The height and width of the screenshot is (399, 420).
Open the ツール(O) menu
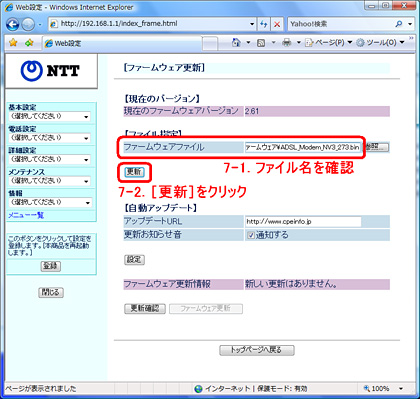[x=380, y=43]
